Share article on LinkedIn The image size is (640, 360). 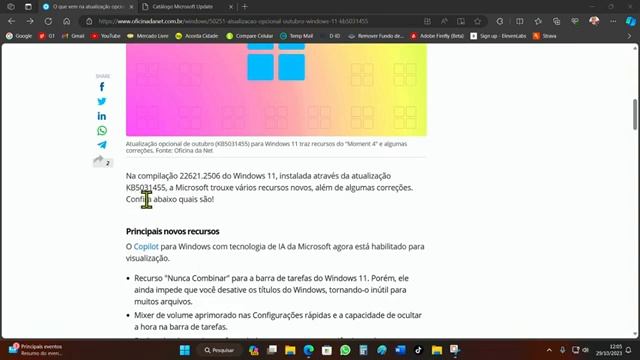(102, 116)
